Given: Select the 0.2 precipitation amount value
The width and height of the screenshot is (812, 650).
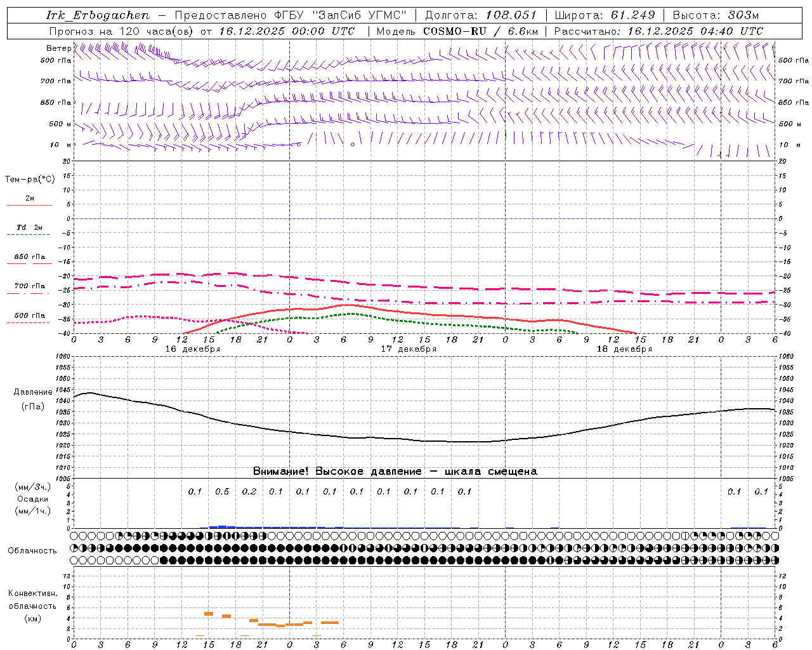Looking at the screenshot, I should [249, 492].
